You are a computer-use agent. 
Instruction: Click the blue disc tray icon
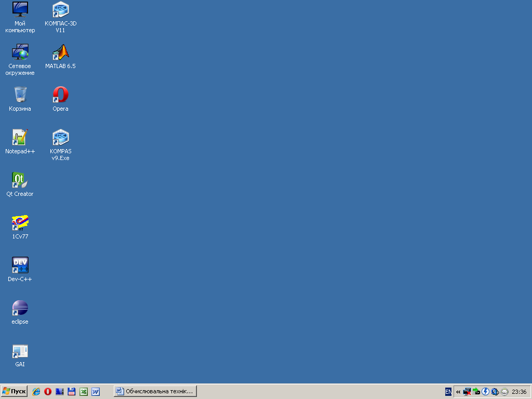(495, 392)
